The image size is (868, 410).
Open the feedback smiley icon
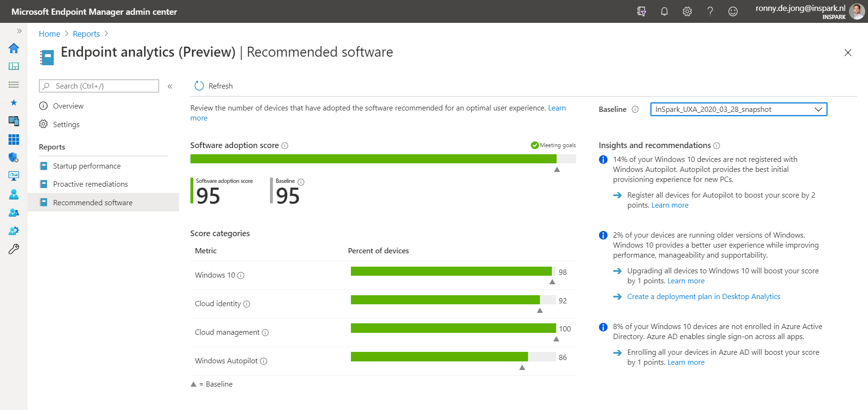click(x=733, y=11)
